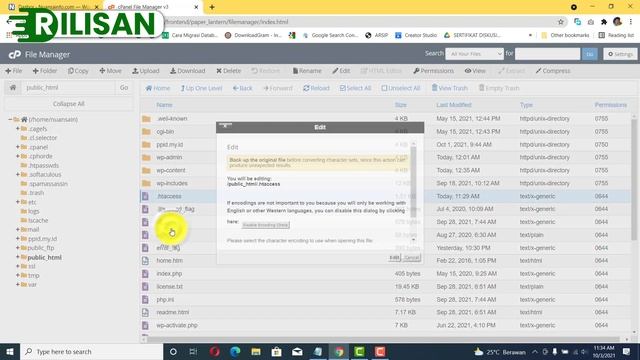This screenshot has width=640, height=360.
Task: Click the Delete toolbar button
Action: [x=229, y=71]
